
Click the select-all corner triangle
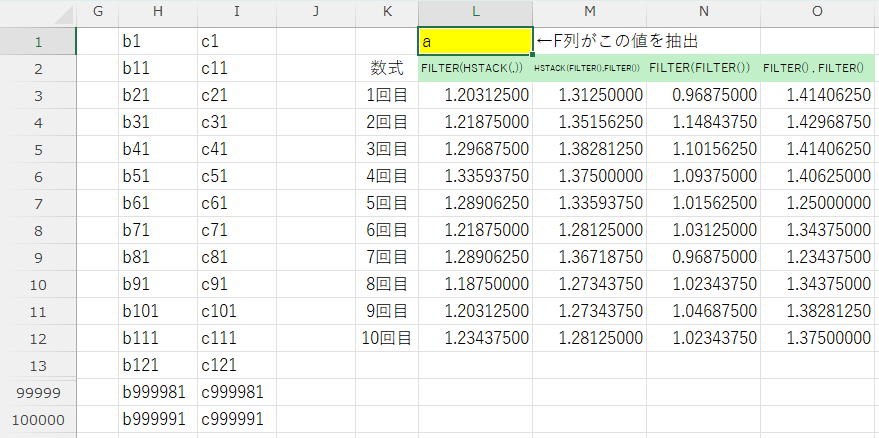tap(64, 15)
